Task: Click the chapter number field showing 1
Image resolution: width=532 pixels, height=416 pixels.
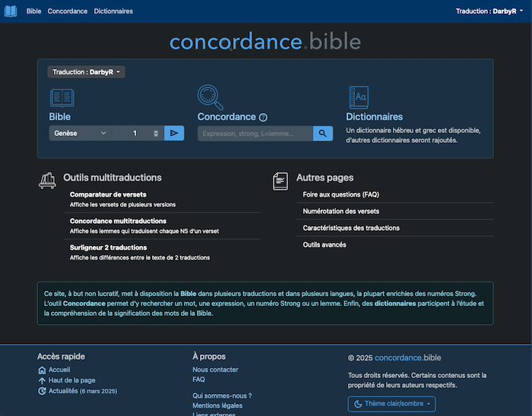Action: coord(135,133)
